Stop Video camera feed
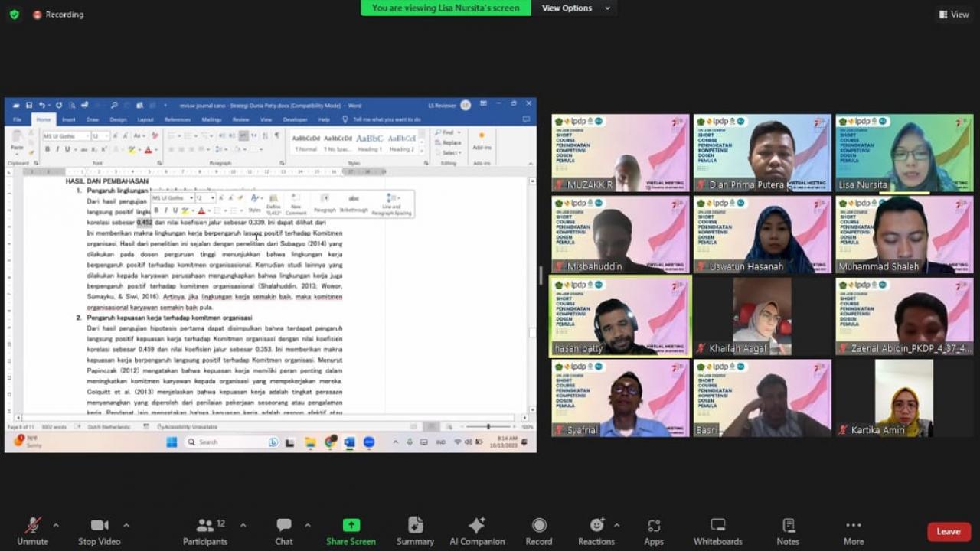The image size is (980, 551). (x=99, y=531)
